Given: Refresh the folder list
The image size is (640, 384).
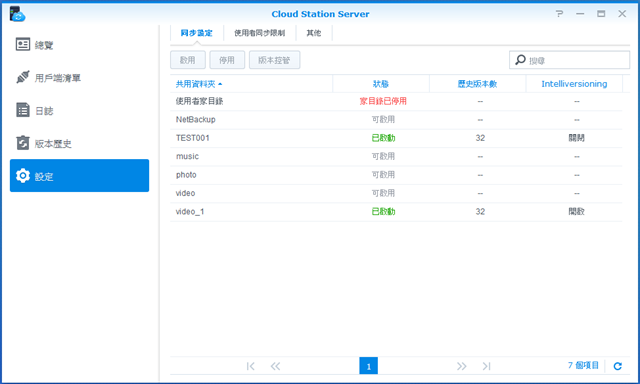Looking at the screenshot, I should pos(618,366).
